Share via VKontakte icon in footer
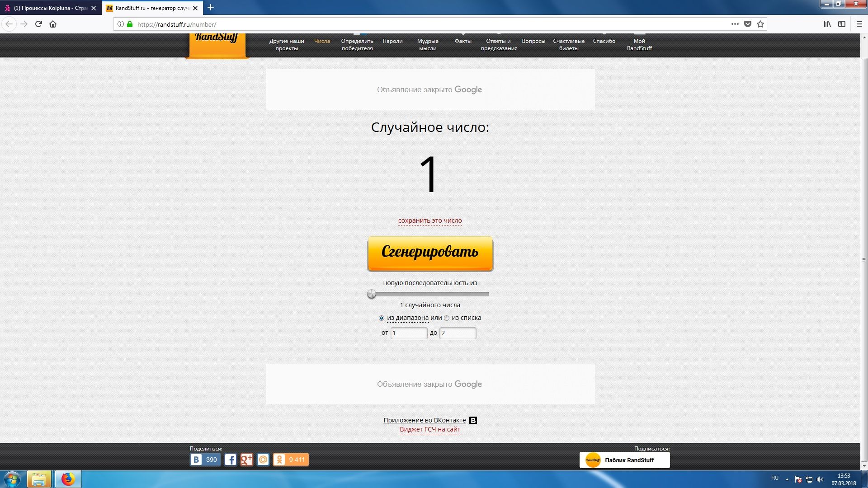 [x=196, y=460]
